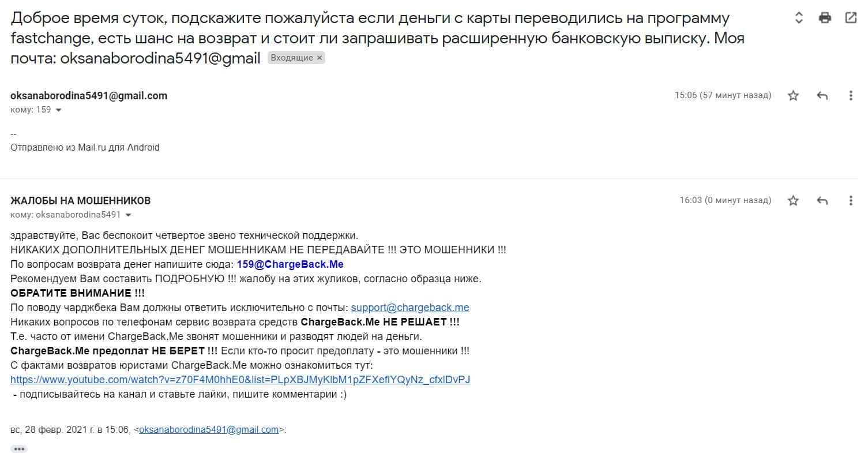Remove the Входящие label from the thread
868x453 pixels.
tap(320, 58)
